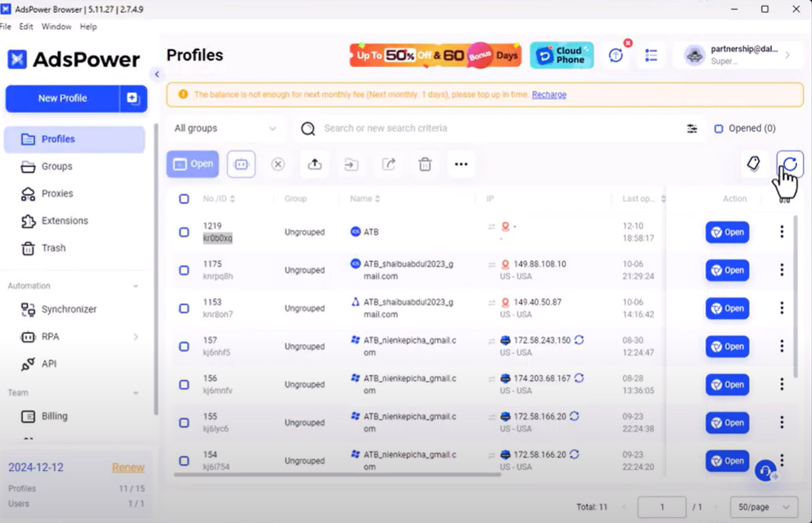The image size is (812, 523).
Task: Open the Edit menu
Action: 26,27
